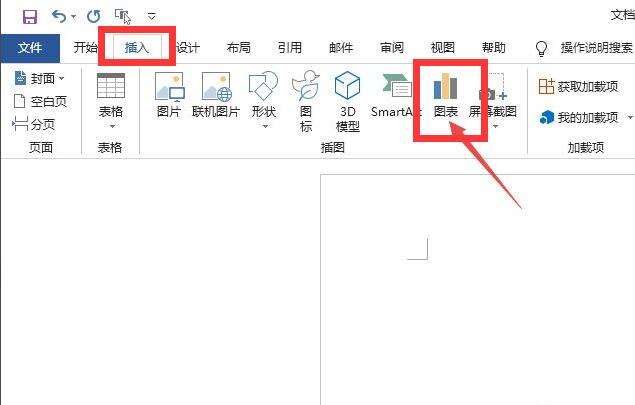Click the Redo icon

pos(94,17)
